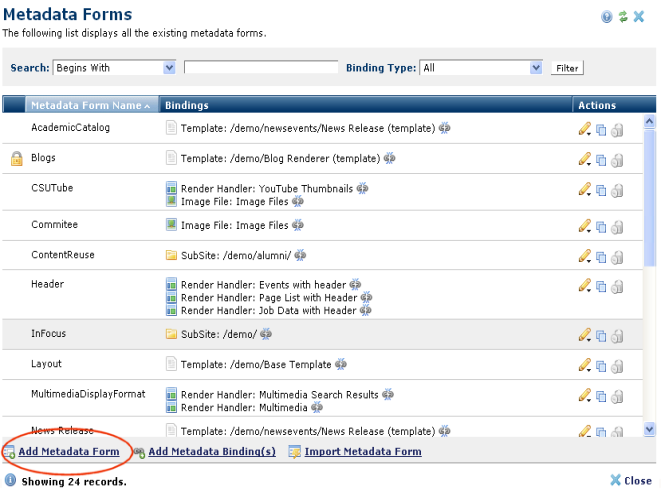Click the unbind icon next to SubSite /demo/alumni/
661x489 pixels.
[x=300, y=255]
